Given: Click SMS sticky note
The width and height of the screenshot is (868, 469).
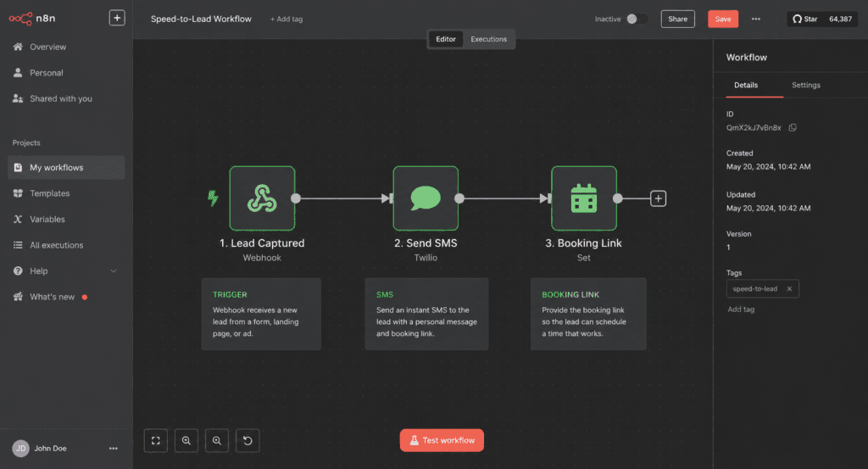Looking at the screenshot, I should (x=427, y=314).
